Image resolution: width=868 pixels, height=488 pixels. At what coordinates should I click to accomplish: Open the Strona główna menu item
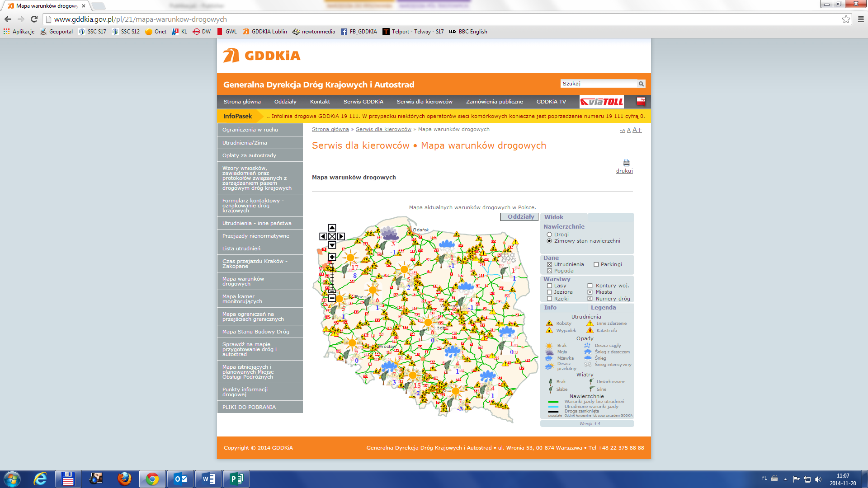coord(242,102)
